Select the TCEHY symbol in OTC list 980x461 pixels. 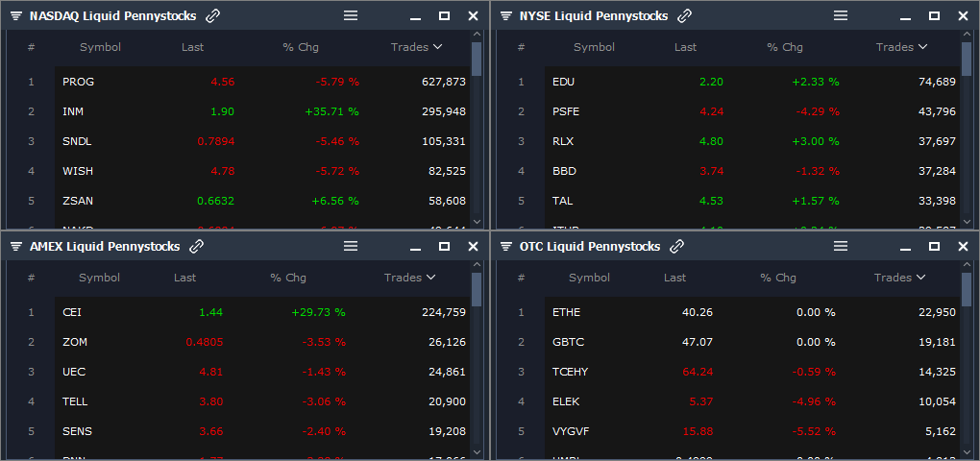point(570,372)
